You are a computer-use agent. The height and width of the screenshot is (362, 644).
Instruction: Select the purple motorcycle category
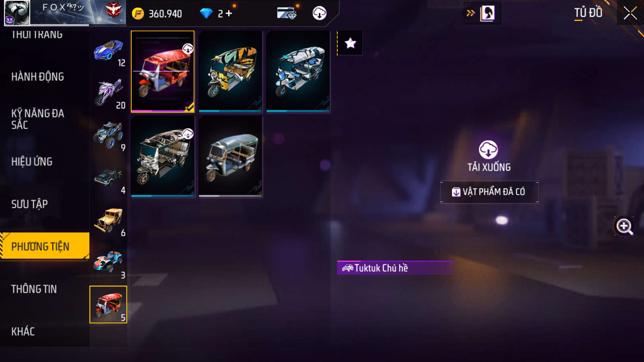(109, 93)
